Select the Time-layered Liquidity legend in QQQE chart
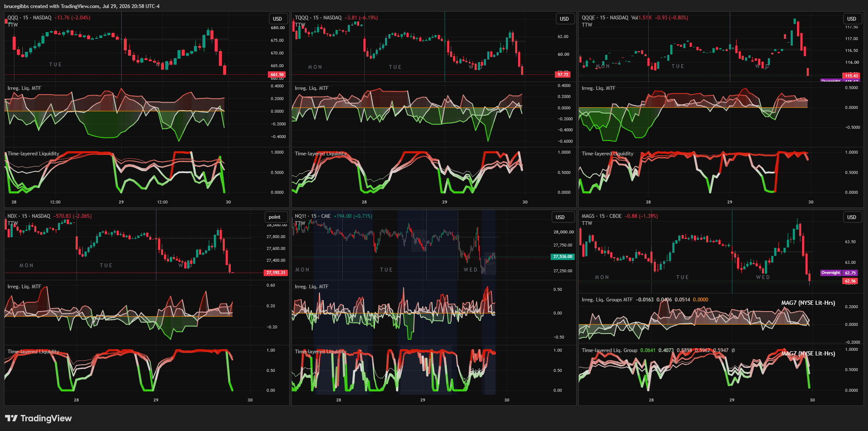Screen dimensions: 868x431 point(608,154)
